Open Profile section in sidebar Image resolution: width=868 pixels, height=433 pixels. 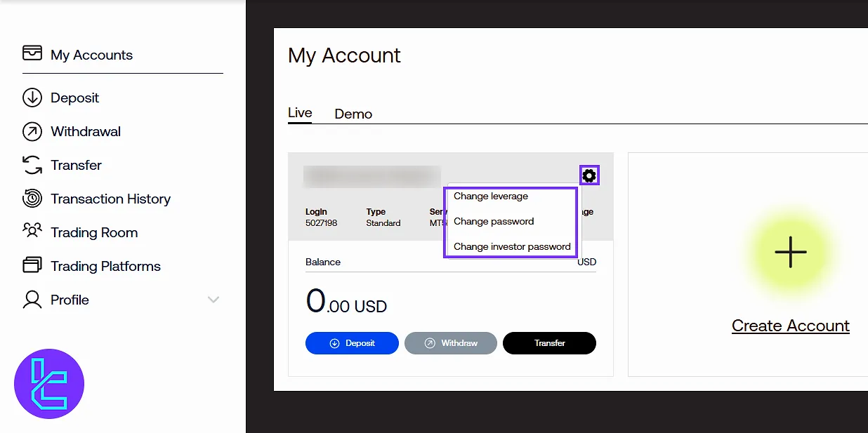[x=70, y=300]
